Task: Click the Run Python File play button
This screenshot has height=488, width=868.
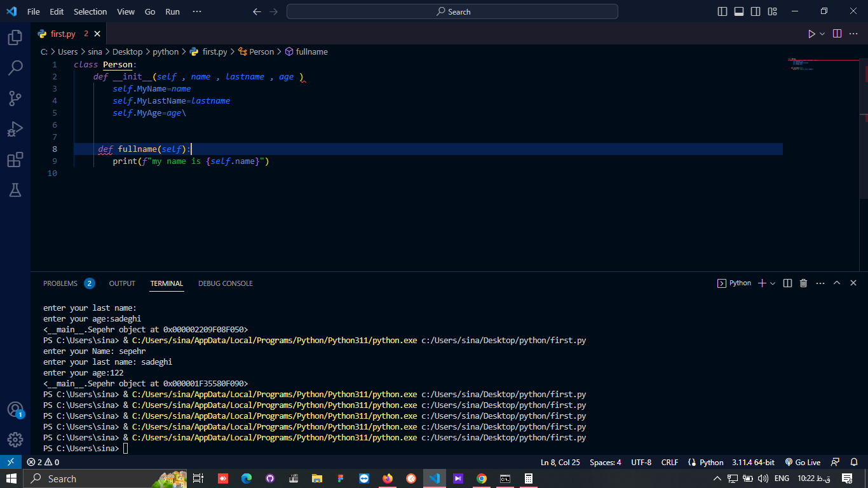Action: pyautogui.click(x=811, y=34)
